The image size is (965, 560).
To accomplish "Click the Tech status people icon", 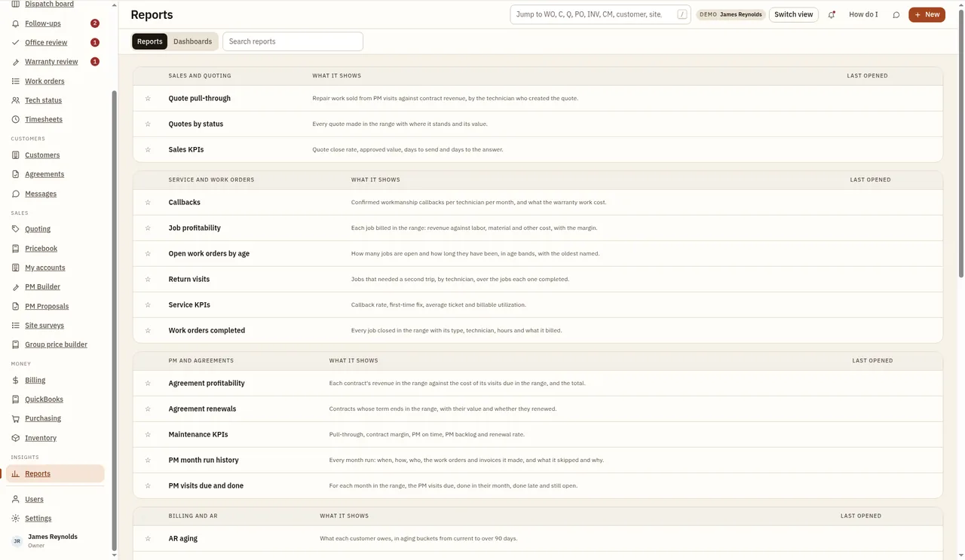I will [16, 100].
